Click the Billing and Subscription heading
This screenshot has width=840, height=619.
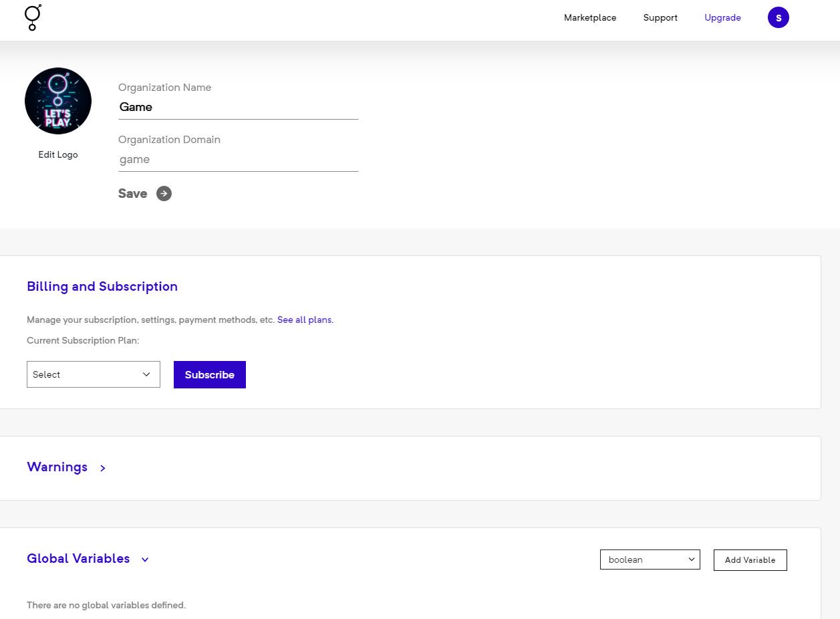[x=102, y=287]
